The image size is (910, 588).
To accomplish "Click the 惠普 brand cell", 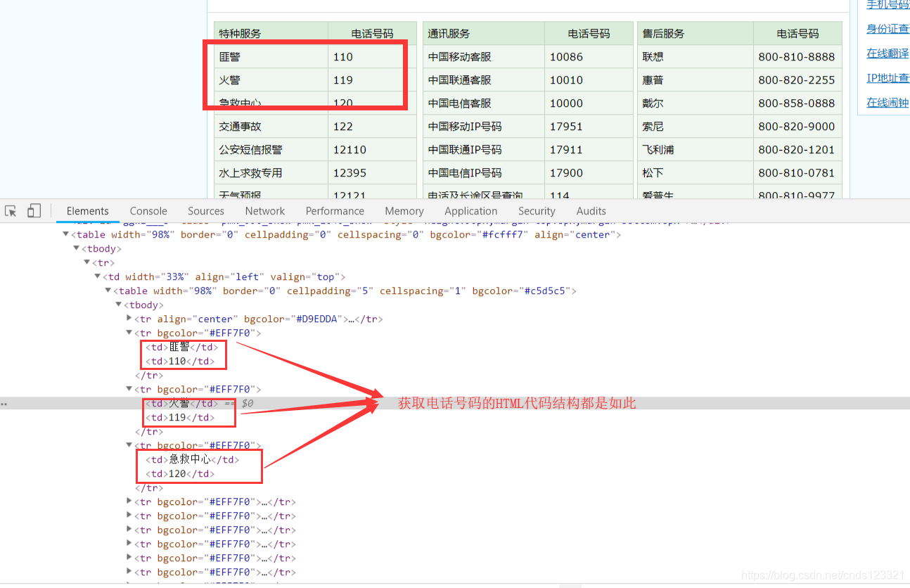I will click(x=696, y=79).
